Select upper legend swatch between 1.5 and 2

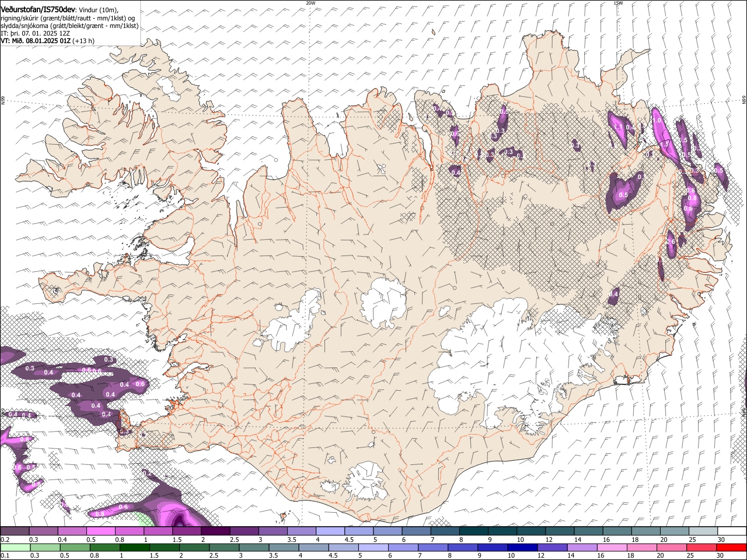pyautogui.click(x=187, y=531)
